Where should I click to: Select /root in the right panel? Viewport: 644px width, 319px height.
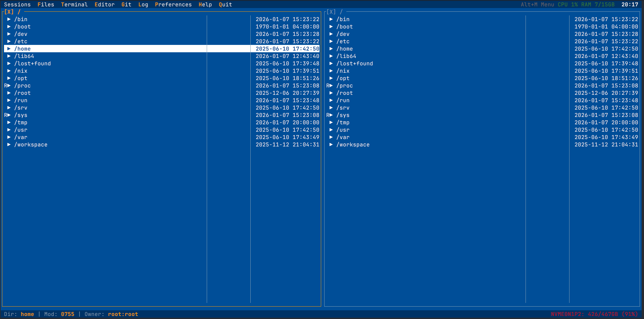pyautogui.click(x=345, y=93)
